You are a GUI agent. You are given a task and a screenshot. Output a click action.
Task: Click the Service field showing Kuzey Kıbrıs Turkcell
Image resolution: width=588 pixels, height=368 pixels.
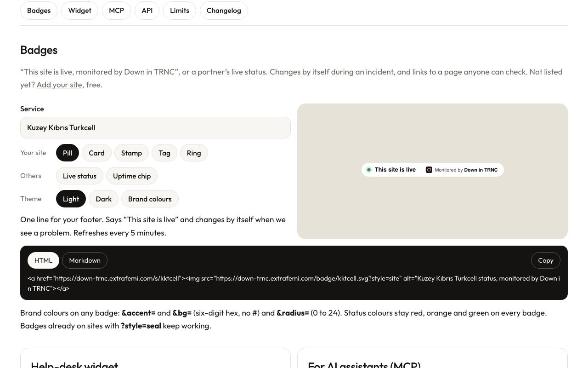pos(155,127)
